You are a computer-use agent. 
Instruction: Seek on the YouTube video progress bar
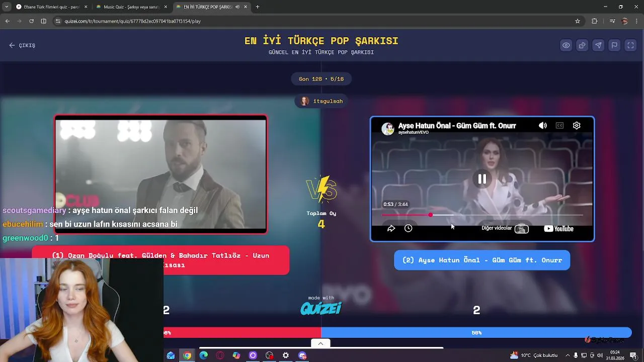(x=482, y=215)
